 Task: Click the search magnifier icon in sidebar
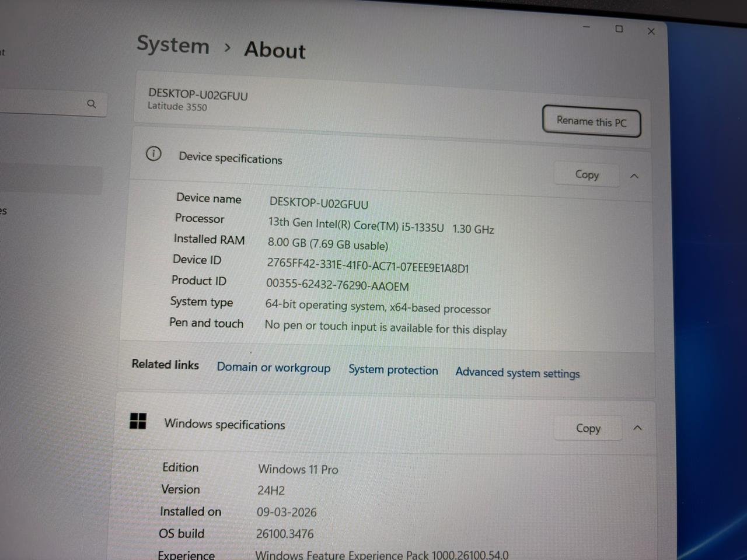coord(91,104)
